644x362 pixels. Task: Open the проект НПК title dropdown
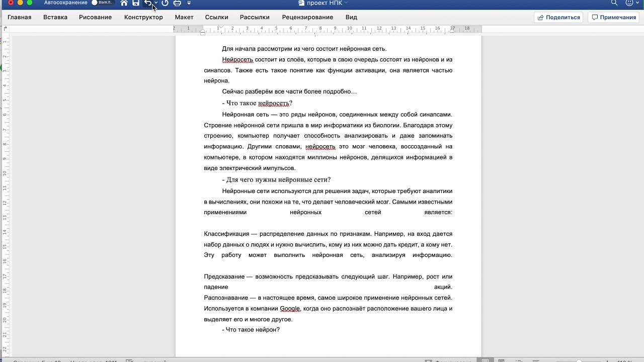point(347,3)
